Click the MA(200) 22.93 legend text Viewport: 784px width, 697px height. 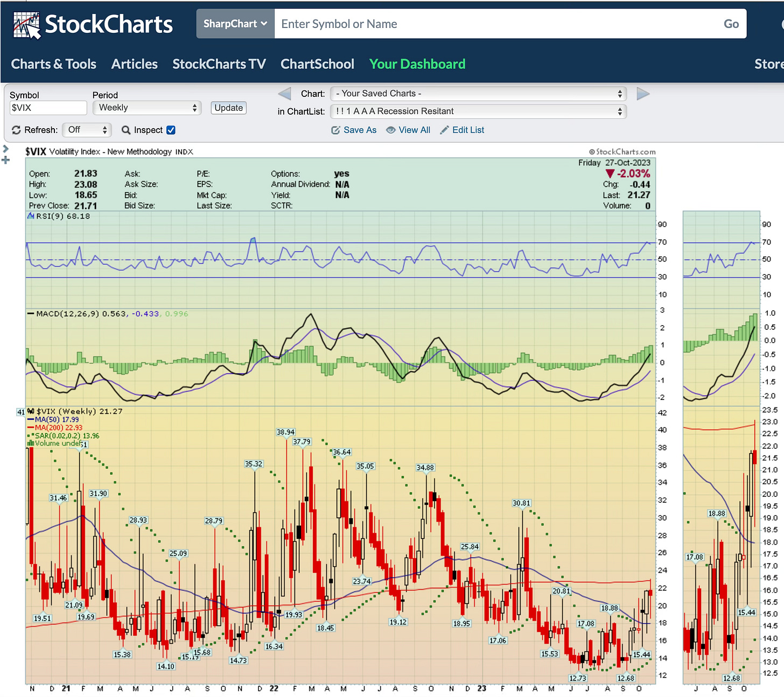point(59,428)
